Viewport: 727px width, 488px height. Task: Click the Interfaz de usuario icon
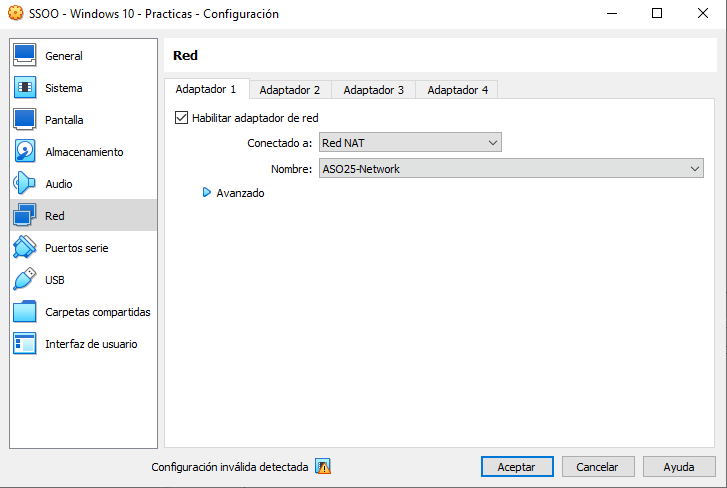click(x=25, y=344)
